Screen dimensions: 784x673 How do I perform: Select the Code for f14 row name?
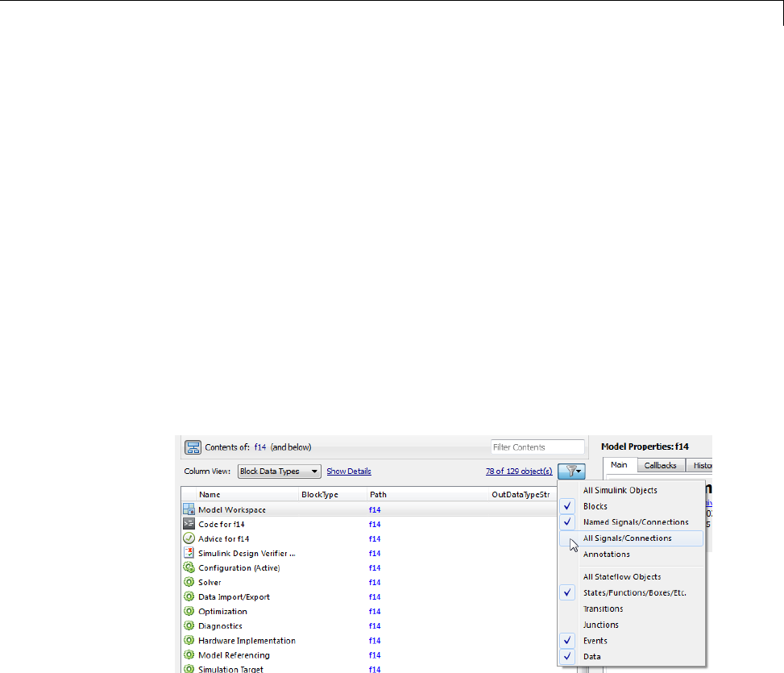(x=222, y=524)
